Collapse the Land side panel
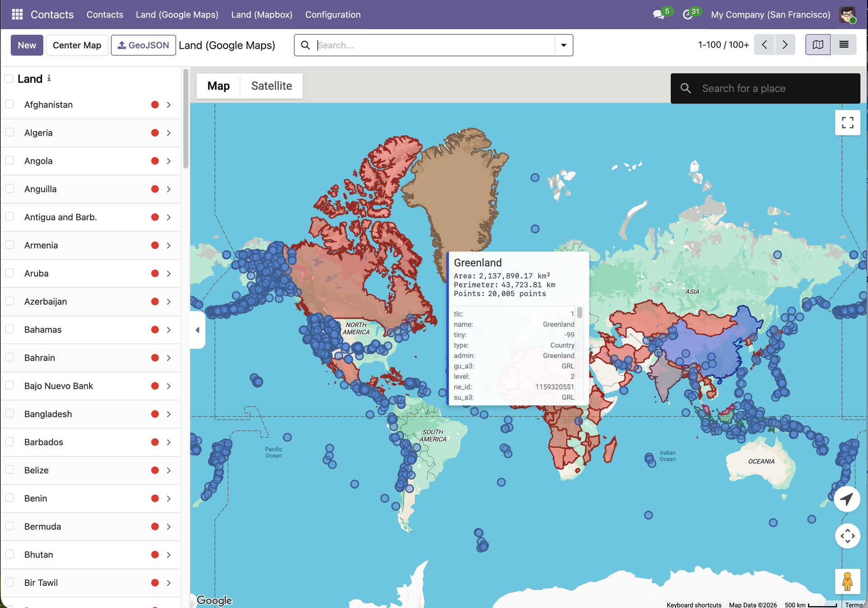Image resolution: width=868 pixels, height=608 pixels. [x=198, y=330]
